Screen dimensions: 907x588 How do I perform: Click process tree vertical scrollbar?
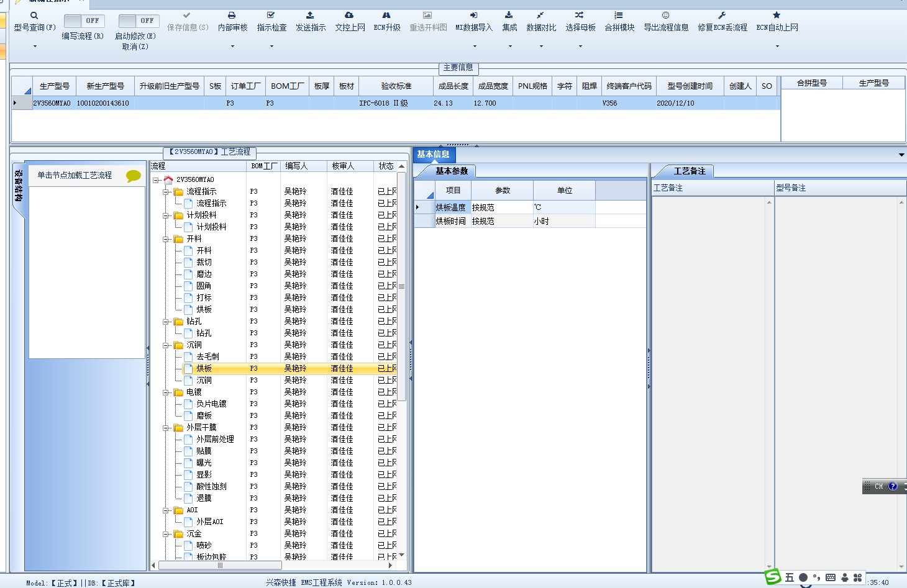(401, 286)
